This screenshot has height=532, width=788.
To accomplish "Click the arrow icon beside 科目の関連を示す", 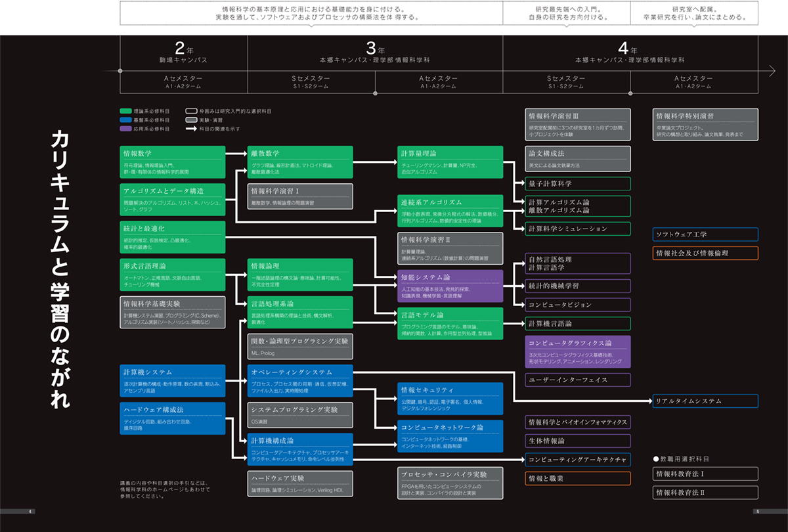I will pyautogui.click(x=192, y=129).
